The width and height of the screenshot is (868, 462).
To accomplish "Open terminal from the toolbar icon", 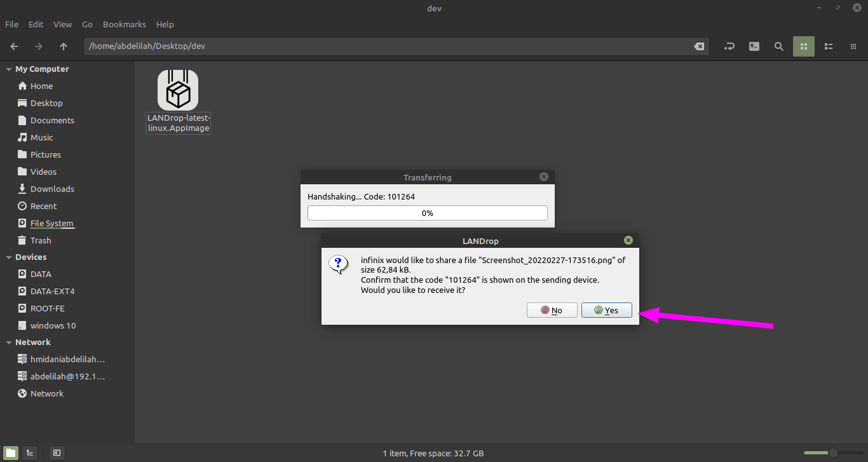I will (x=754, y=46).
